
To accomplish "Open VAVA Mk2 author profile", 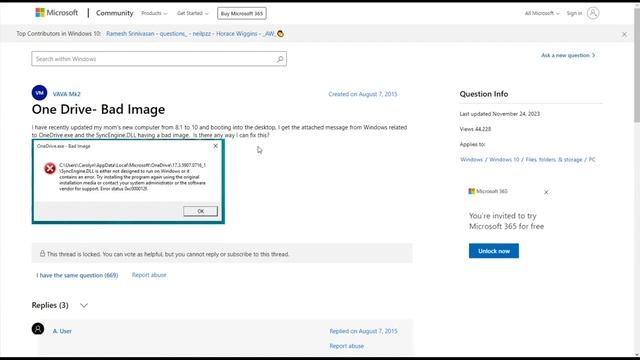I will (x=67, y=94).
